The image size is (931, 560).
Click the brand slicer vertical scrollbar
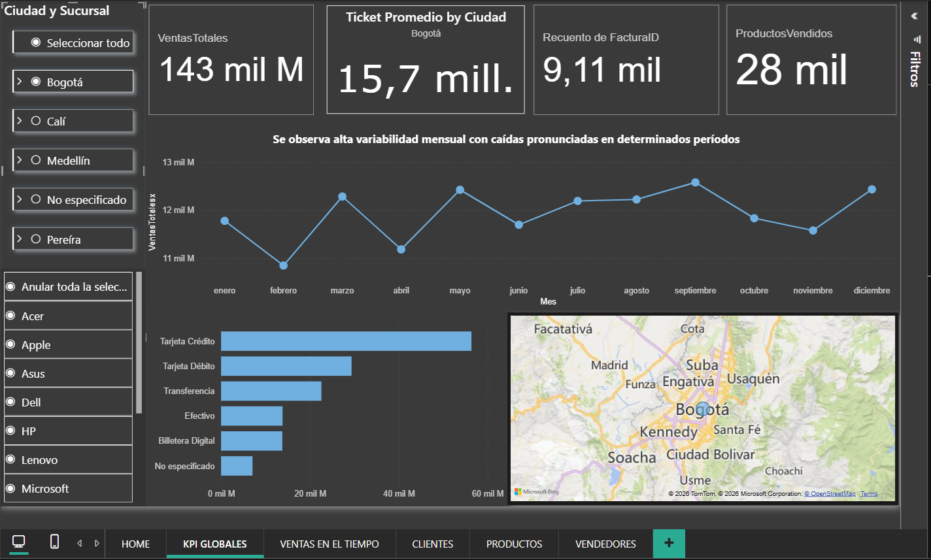point(139,342)
